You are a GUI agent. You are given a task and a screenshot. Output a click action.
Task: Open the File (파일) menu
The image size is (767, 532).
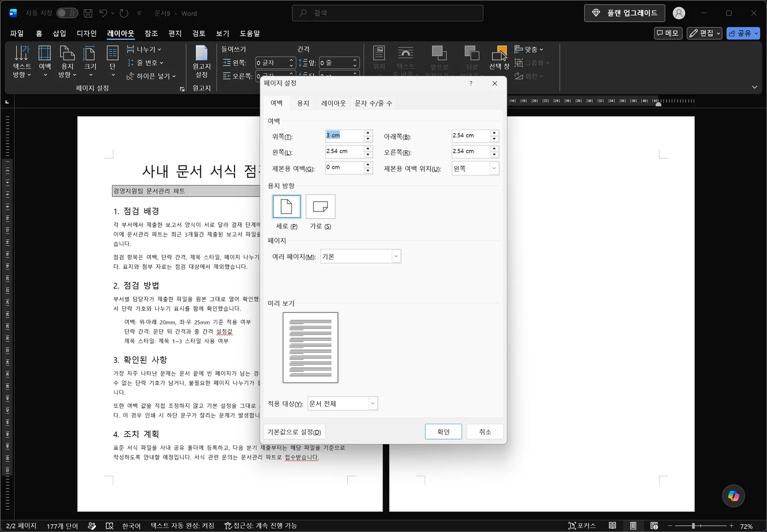(x=17, y=33)
